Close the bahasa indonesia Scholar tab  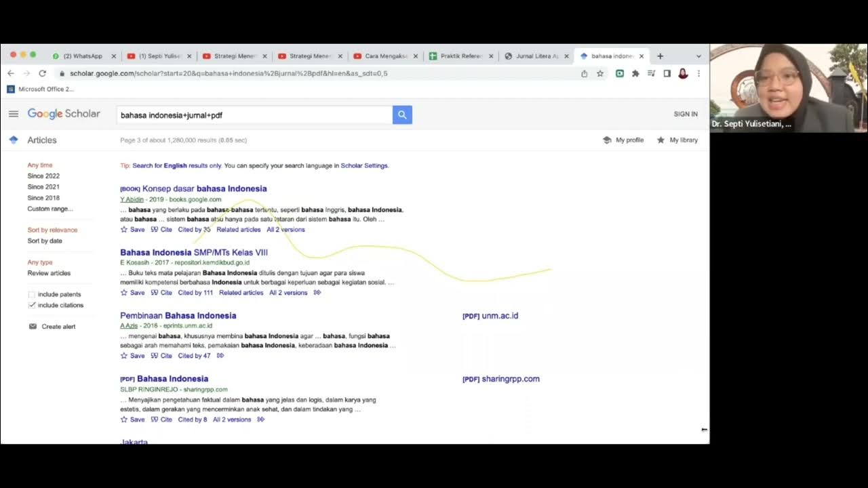tap(642, 56)
